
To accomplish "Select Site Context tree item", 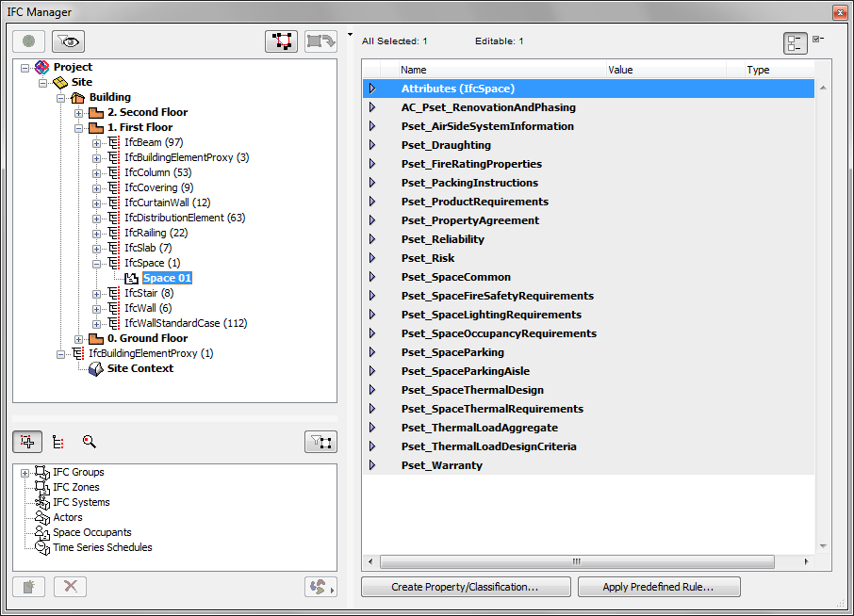I will point(140,368).
